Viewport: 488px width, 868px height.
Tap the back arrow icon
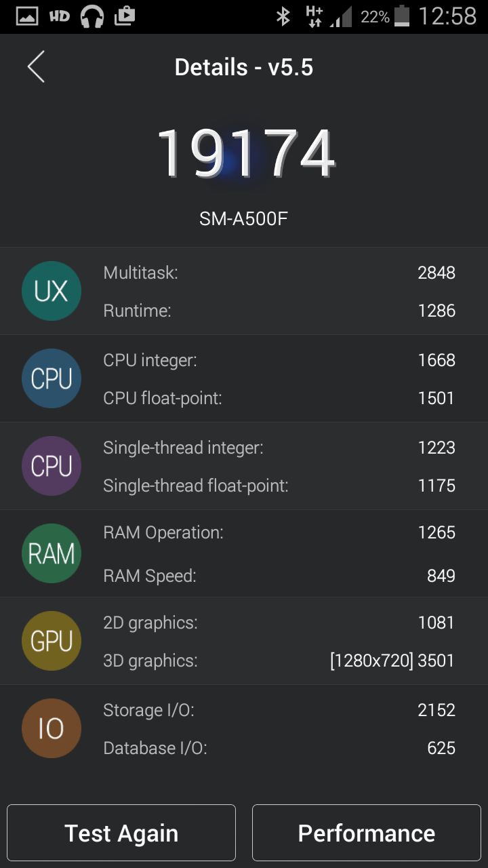pos(36,67)
